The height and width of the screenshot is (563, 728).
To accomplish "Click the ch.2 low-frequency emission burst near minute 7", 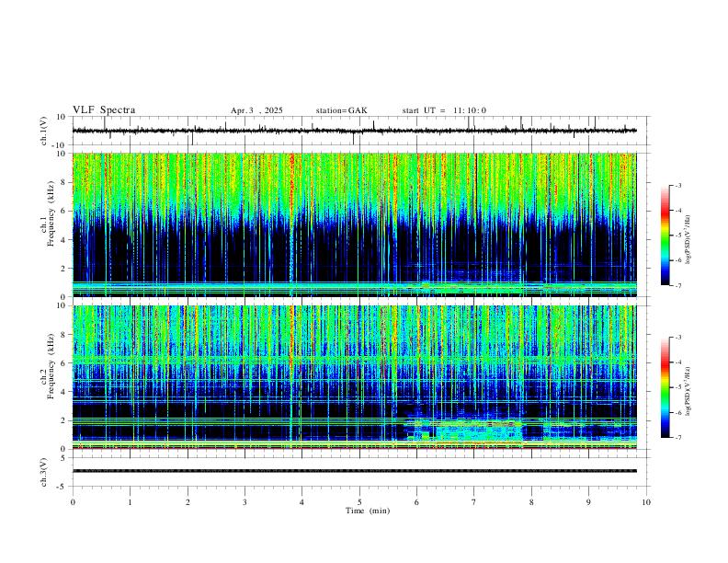I will (x=478, y=431).
